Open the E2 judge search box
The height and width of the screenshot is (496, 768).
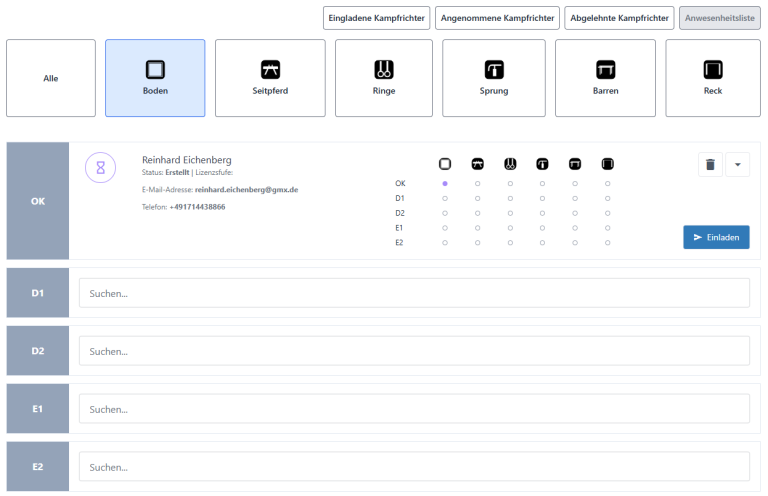pos(414,467)
